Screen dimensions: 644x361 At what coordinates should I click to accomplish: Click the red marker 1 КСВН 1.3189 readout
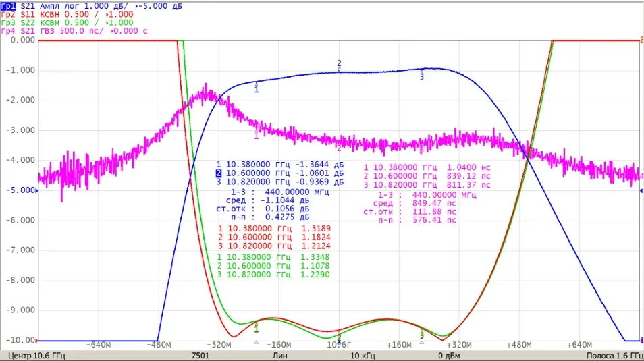274,228
